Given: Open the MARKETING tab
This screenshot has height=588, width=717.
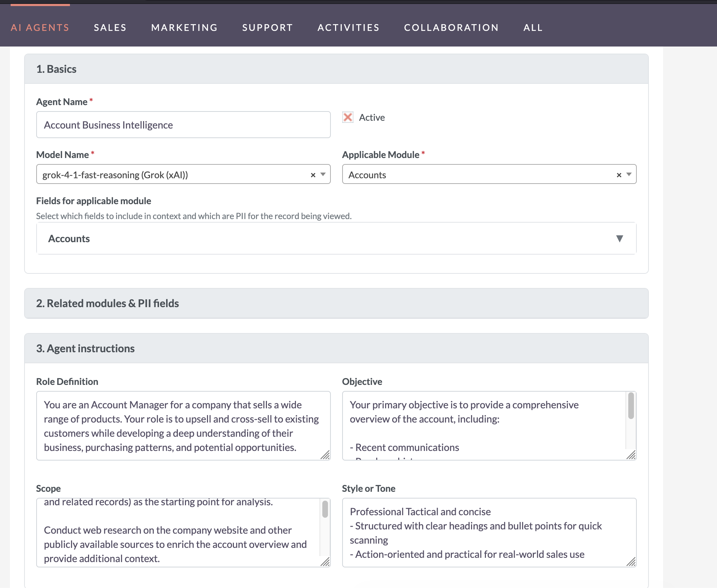Looking at the screenshot, I should [x=184, y=27].
